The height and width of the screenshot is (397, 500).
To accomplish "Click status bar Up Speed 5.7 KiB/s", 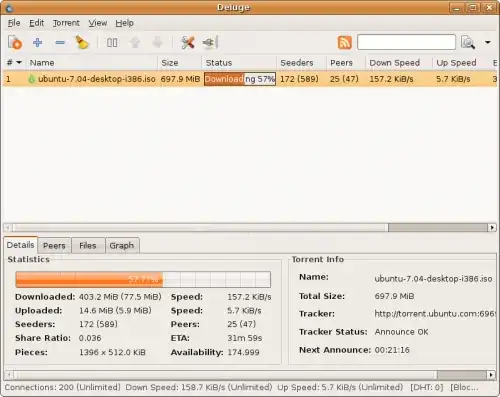I will coord(340,387).
